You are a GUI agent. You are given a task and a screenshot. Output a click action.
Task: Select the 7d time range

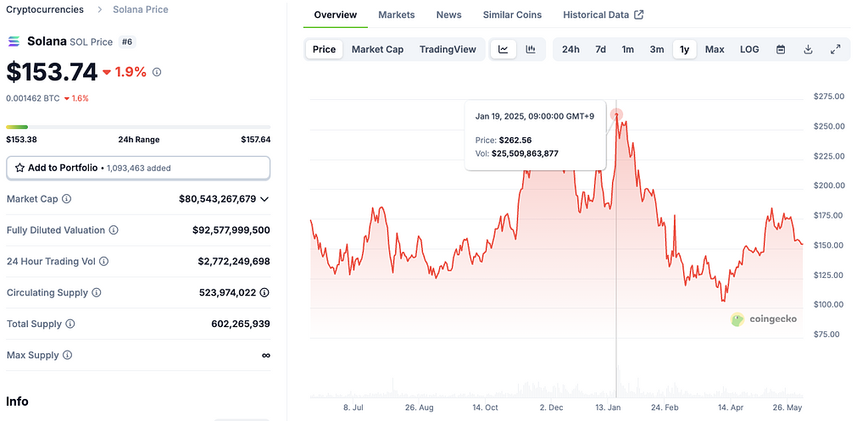tap(600, 49)
